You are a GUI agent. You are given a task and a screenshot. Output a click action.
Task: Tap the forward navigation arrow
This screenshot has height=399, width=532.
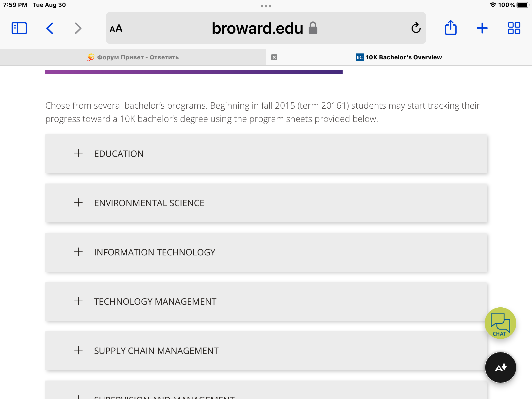pyautogui.click(x=78, y=28)
